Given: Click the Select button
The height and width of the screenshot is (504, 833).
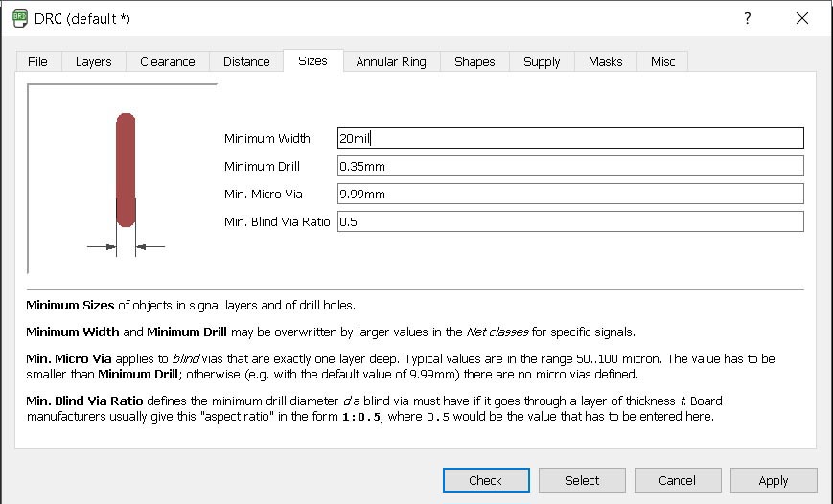Looking at the screenshot, I should 582,480.
